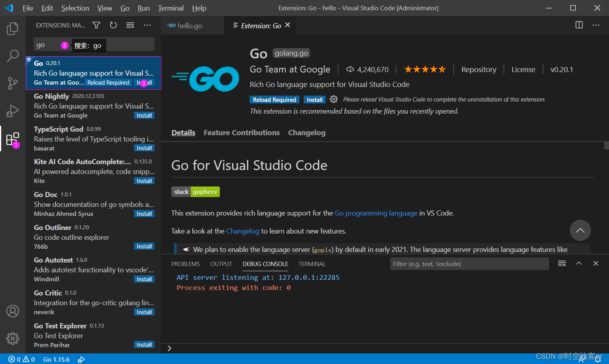
Task: Clear the debug console output
Action: point(562,264)
